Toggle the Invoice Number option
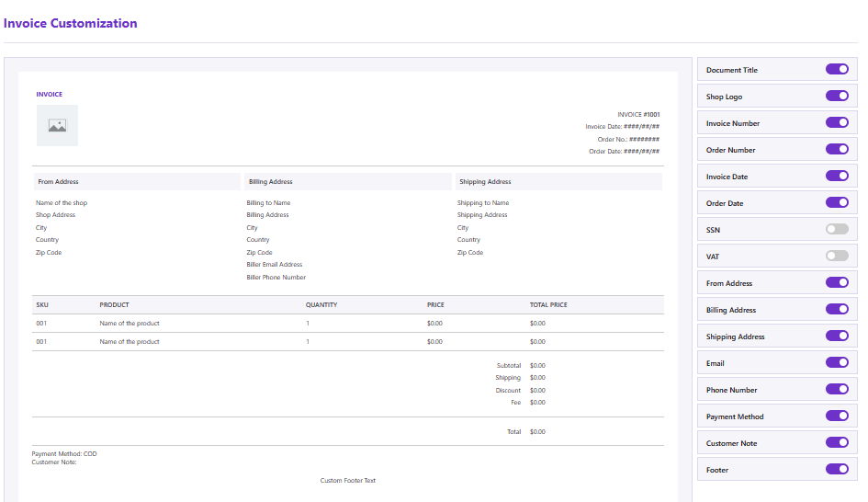This screenshot has width=868, height=502. (837, 122)
